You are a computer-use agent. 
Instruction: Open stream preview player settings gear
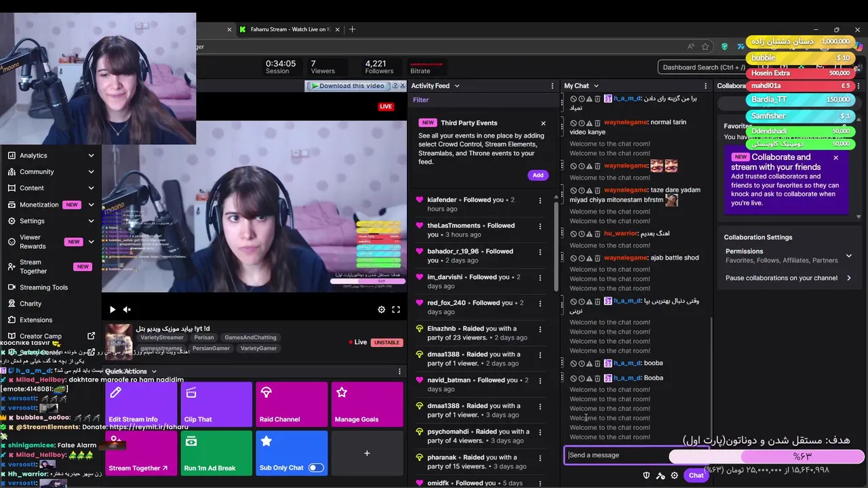[x=381, y=310]
